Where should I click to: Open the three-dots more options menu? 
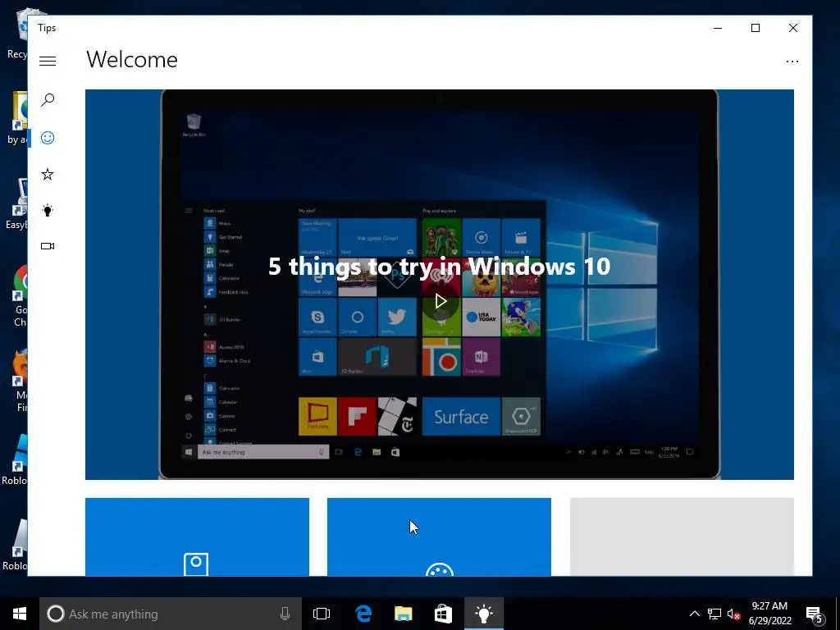pyautogui.click(x=792, y=62)
